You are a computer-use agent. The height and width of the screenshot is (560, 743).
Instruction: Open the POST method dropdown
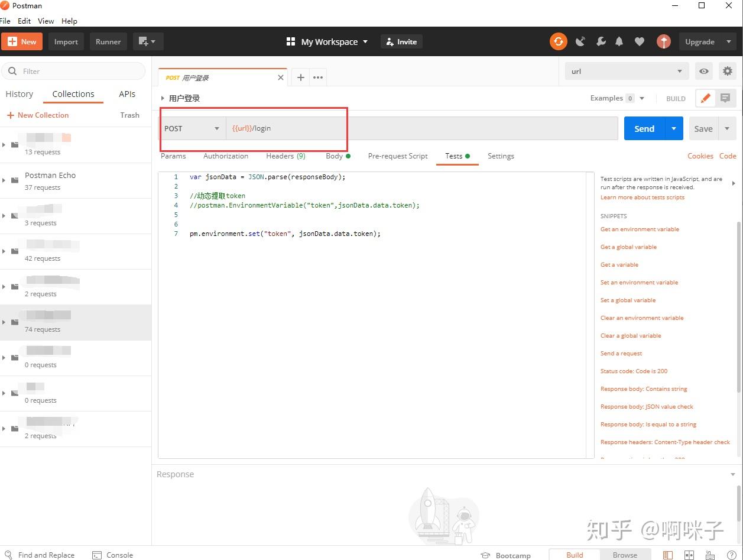[x=192, y=128]
